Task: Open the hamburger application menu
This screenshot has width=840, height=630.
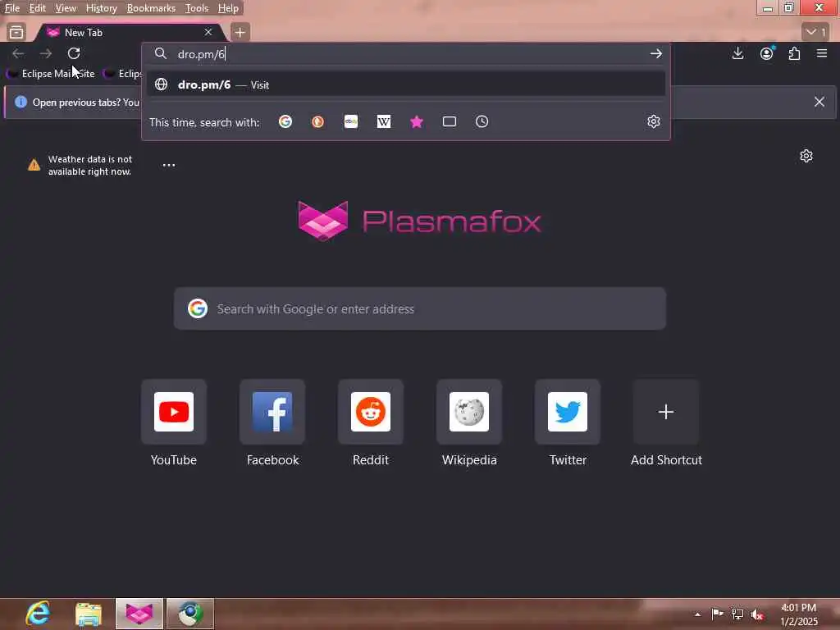Action: 822,53
